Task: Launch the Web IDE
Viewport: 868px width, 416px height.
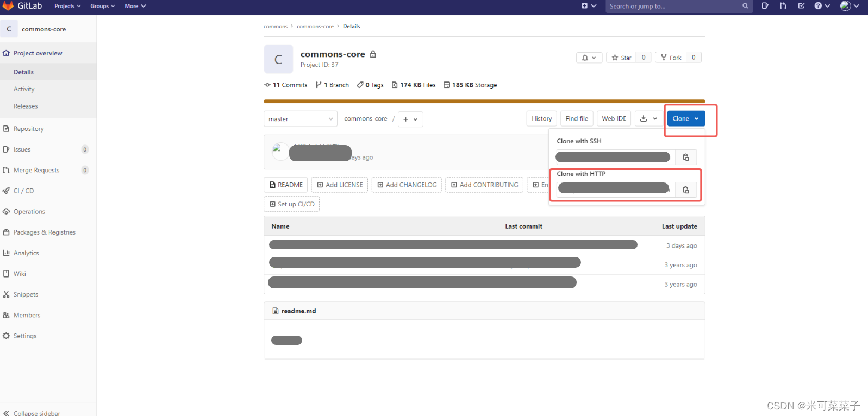Action: point(614,118)
